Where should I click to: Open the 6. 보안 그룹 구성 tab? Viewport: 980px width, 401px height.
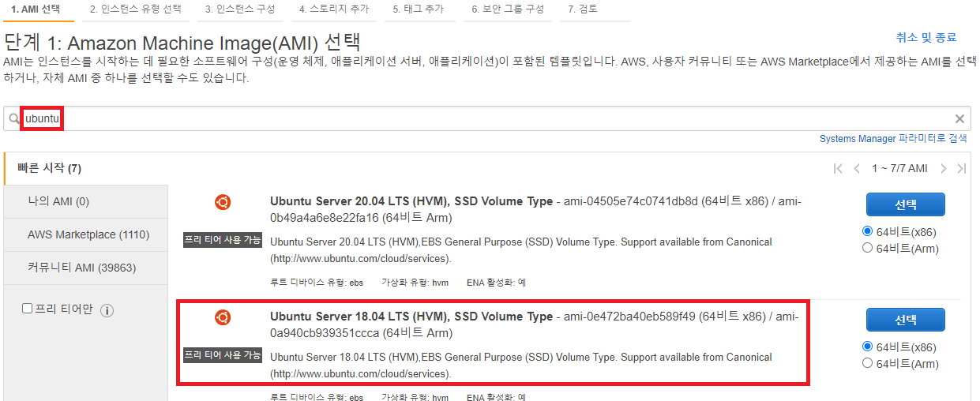pos(508,9)
